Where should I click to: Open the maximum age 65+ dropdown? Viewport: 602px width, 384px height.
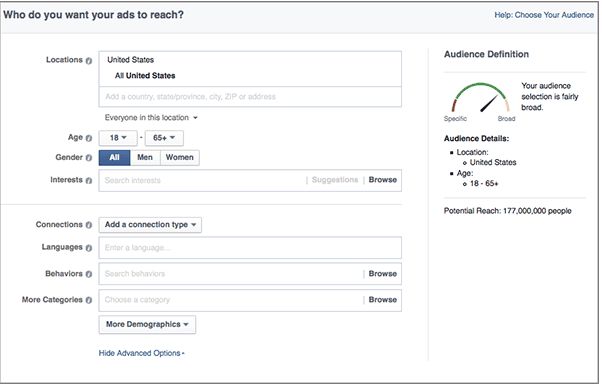(x=164, y=138)
